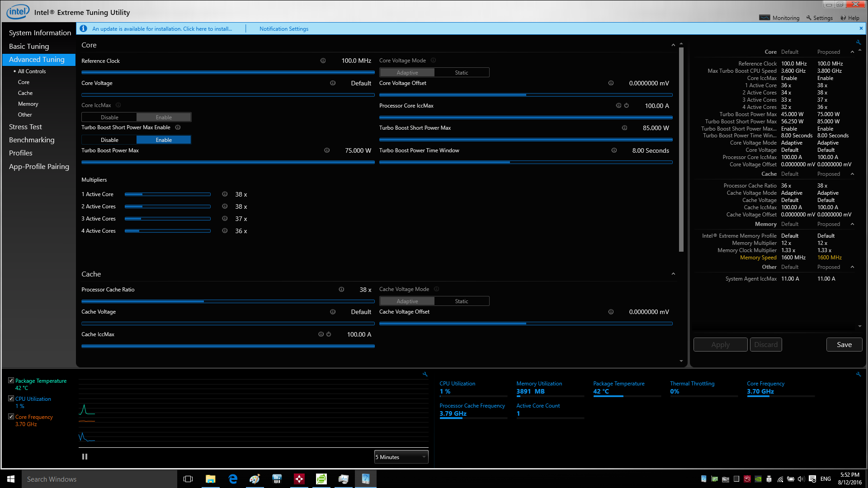Close the update notification bar
868x488 pixels.
(x=861, y=28)
